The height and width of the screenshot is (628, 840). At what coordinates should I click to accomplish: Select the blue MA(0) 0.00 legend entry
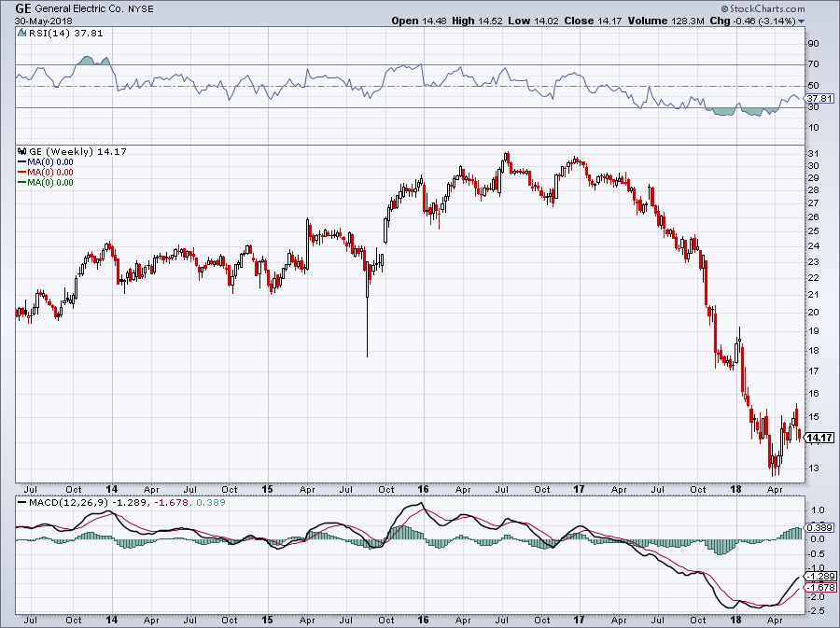(46, 161)
